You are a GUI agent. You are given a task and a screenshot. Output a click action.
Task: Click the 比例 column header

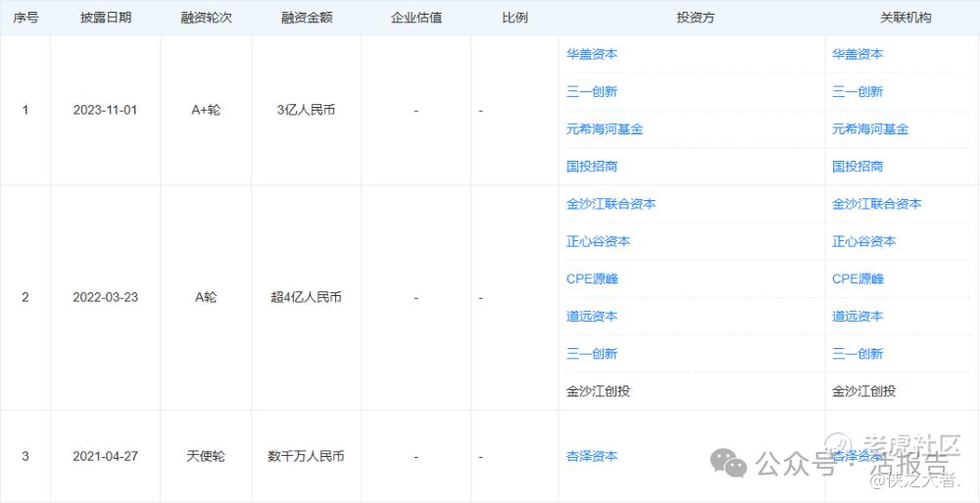pyautogui.click(x=515, y=18)
